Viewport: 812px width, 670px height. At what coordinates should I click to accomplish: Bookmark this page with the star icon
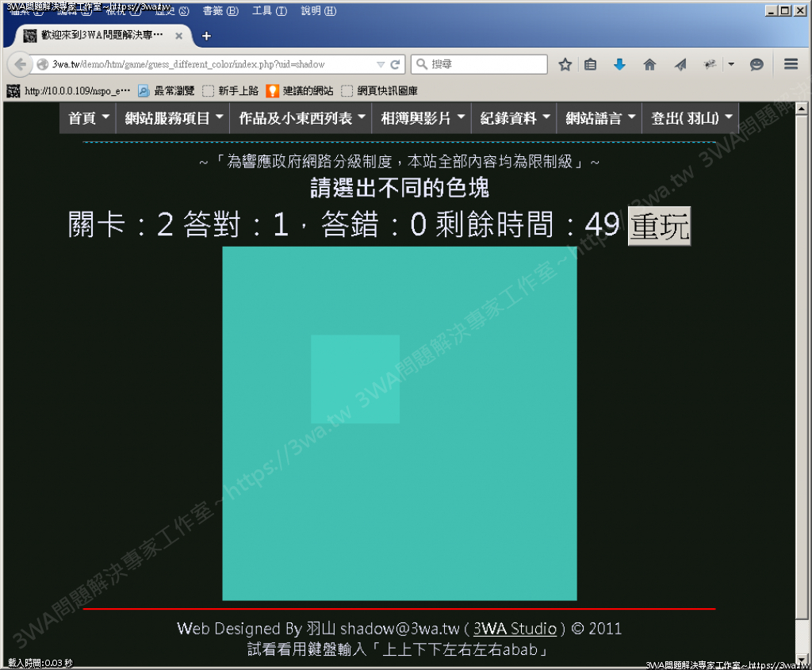[x=565, y=65]
